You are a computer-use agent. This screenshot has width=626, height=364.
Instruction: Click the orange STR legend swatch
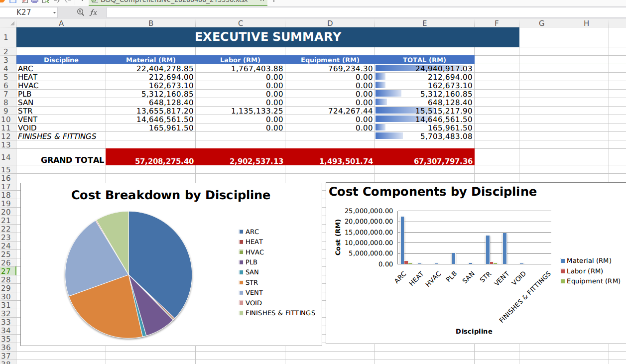click(242, 283)
